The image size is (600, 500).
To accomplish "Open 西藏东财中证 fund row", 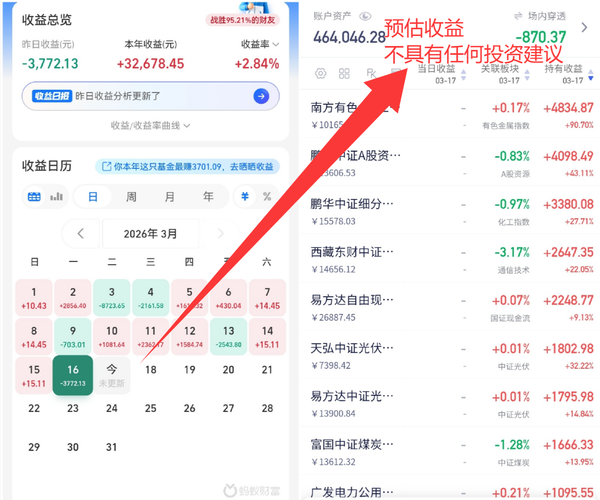I will [451, 259].
